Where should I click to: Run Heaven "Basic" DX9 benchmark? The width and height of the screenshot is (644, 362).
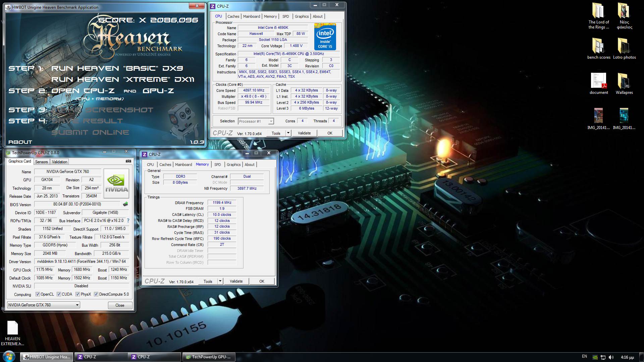click(117, 68)
